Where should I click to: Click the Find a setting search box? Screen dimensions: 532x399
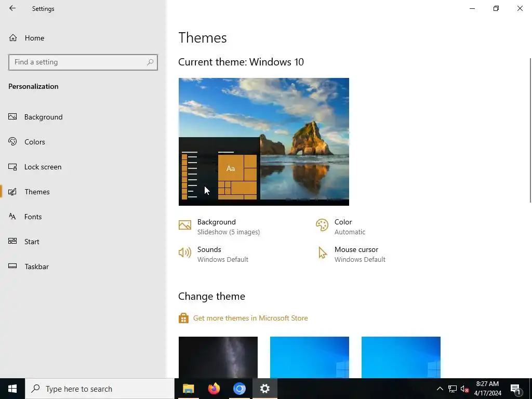click(83, 62)
